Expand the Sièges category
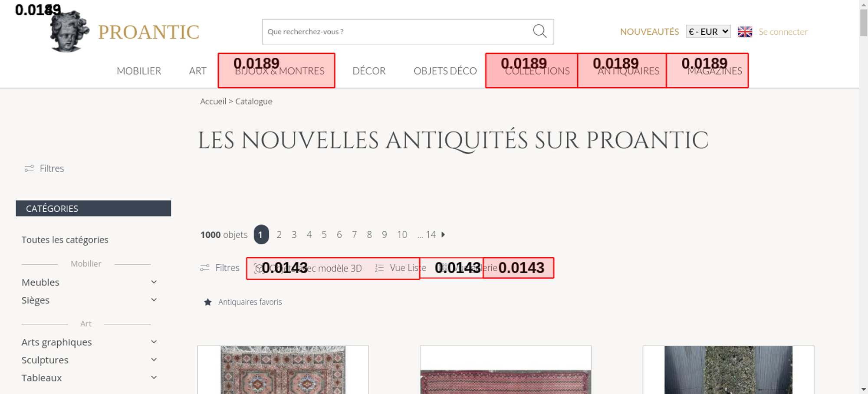The width and height of the screenshot is (868, 394). coord(154,300)
